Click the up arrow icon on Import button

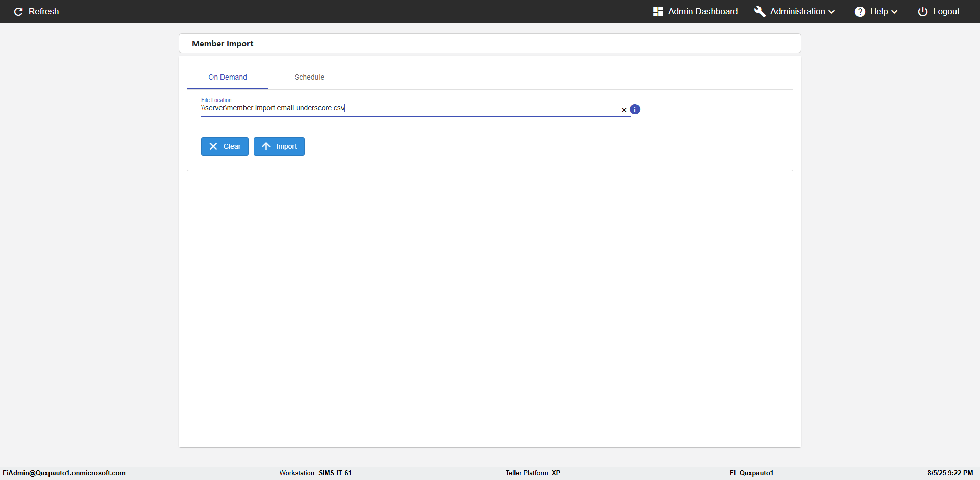click(x=266, y=146)
